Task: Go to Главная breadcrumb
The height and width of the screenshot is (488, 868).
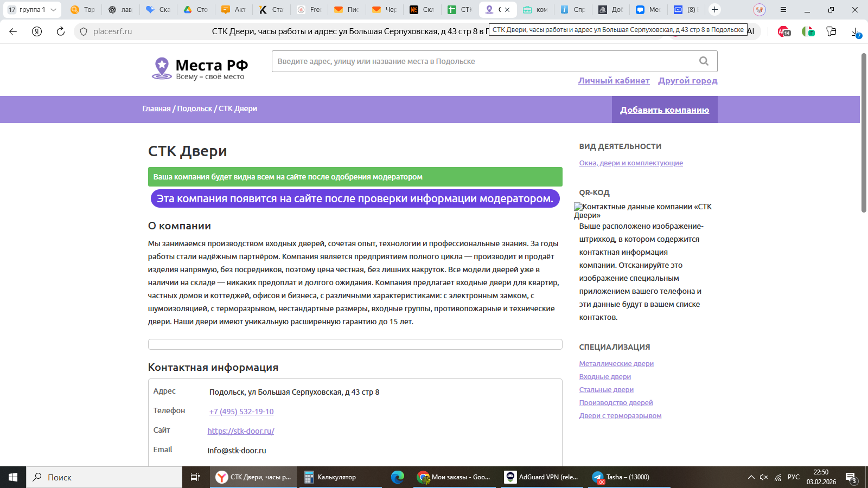Action: [x=156, y=108]
